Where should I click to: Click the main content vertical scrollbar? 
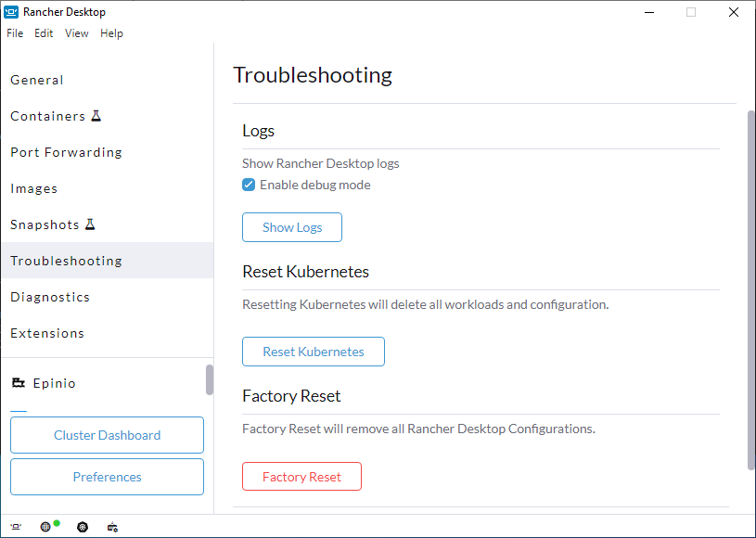pyautogui.click(x=750, y=289)
